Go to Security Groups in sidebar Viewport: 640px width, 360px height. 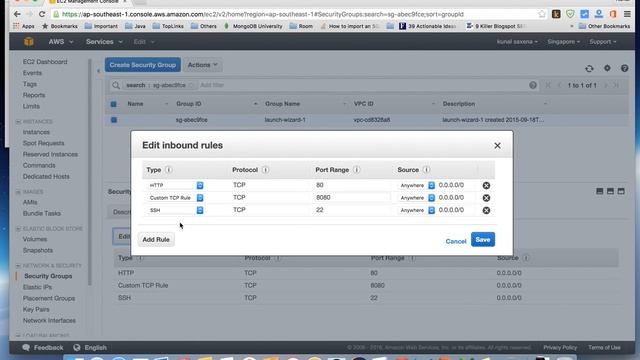point(48,276)
